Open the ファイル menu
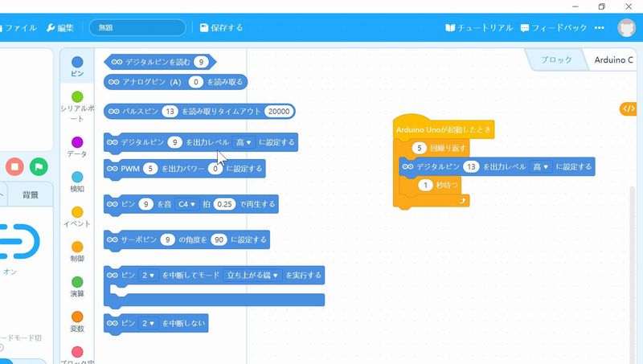 20,27
